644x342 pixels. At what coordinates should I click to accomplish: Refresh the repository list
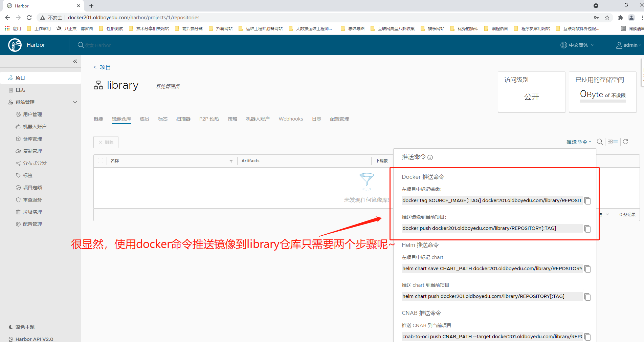tap(625, 142)
